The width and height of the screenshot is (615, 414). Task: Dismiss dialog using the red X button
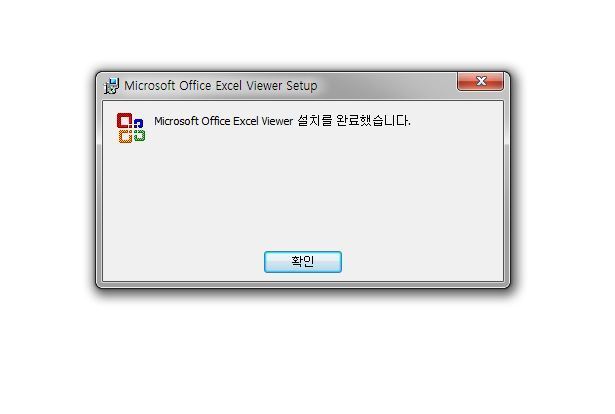click(x=480, y=81)
